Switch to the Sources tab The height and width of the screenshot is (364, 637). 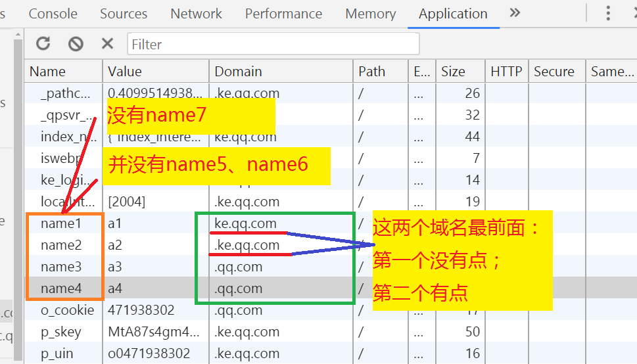124,13
